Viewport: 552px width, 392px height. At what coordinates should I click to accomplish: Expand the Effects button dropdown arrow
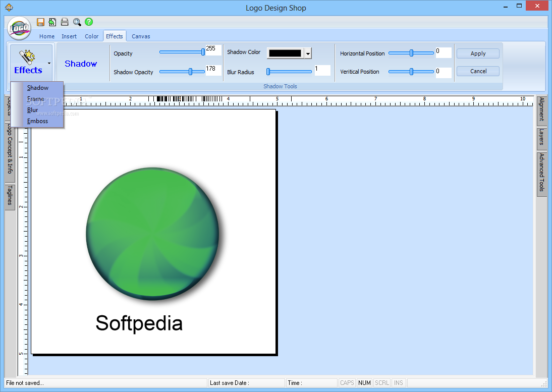pyautogui.click(x=49, y=64)
